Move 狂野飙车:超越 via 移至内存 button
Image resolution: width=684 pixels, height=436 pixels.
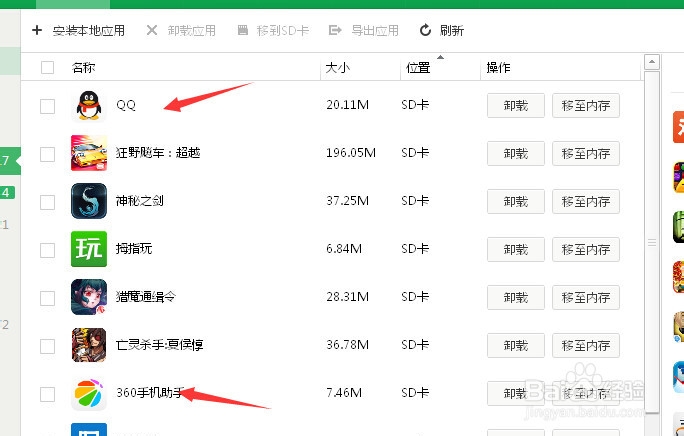(586, 153)
